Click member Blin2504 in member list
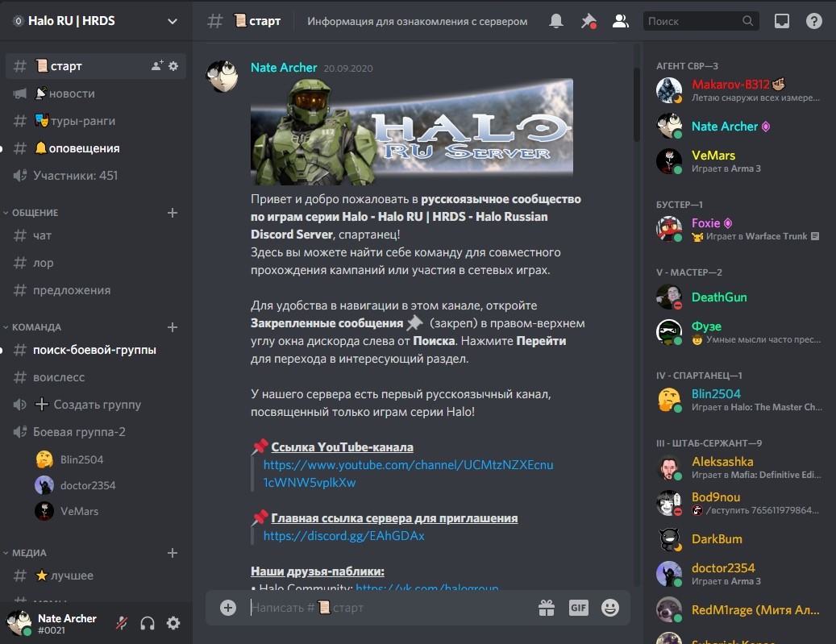836x644 pixels. pos(740,400)
